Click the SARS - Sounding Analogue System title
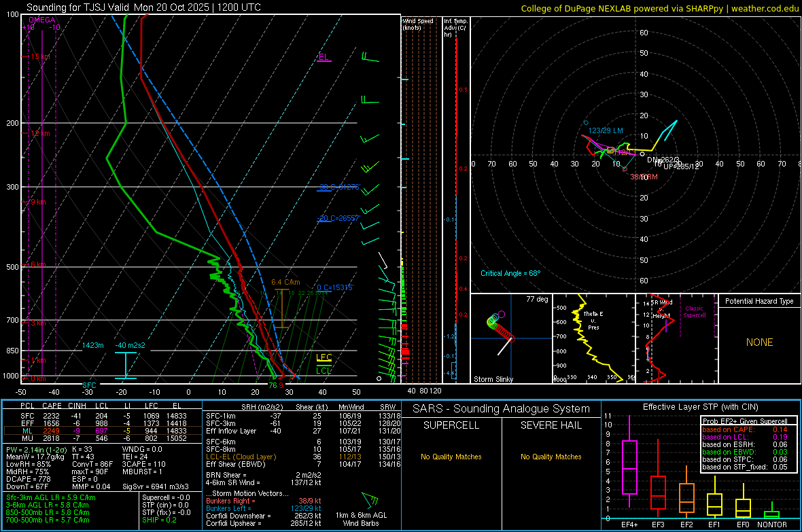 point(502,409)
